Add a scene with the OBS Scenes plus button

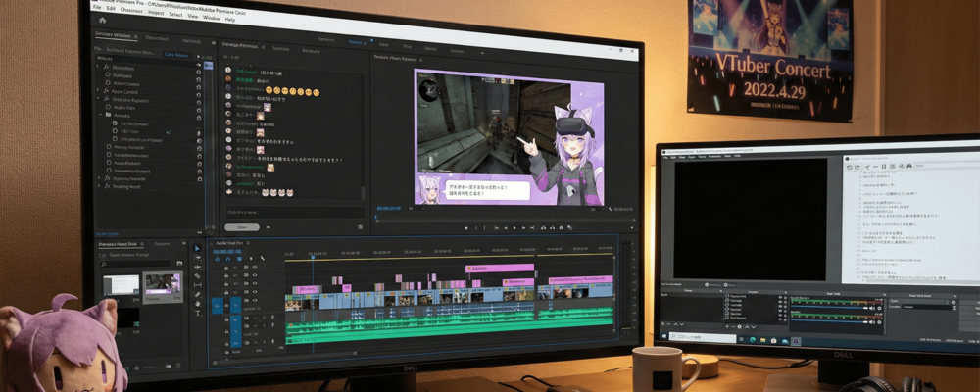pyautogui.click(x=663, y=324)
